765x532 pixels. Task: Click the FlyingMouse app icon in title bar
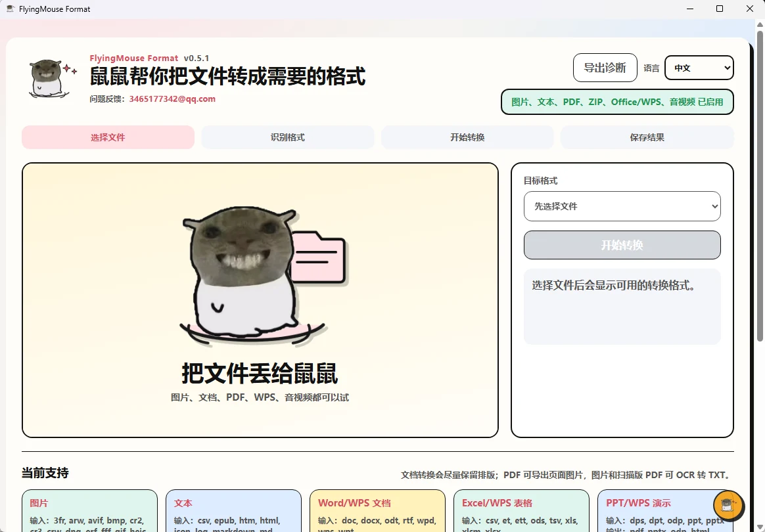point(11,9)
